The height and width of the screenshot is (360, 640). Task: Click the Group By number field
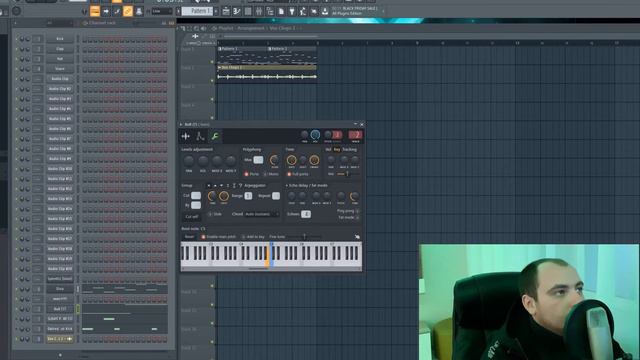point(196,205)
